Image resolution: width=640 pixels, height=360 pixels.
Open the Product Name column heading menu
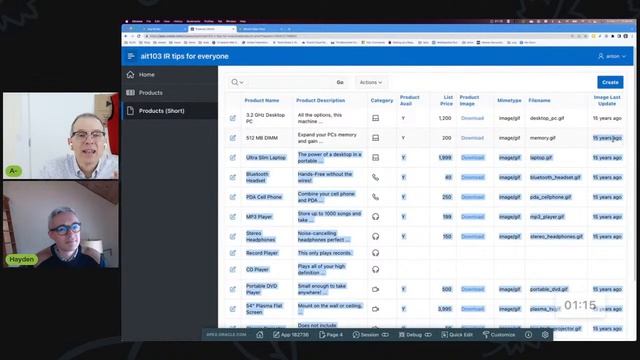(262, 100)
